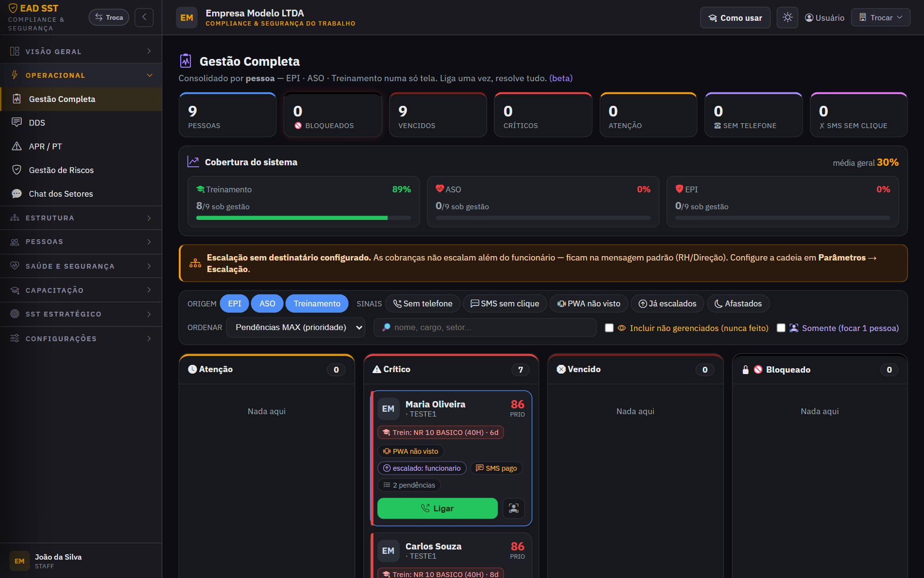Viewport: 924px width, 578px height.
Task: Expand the Estrutura sidebar section
Action: coord(81,218)
